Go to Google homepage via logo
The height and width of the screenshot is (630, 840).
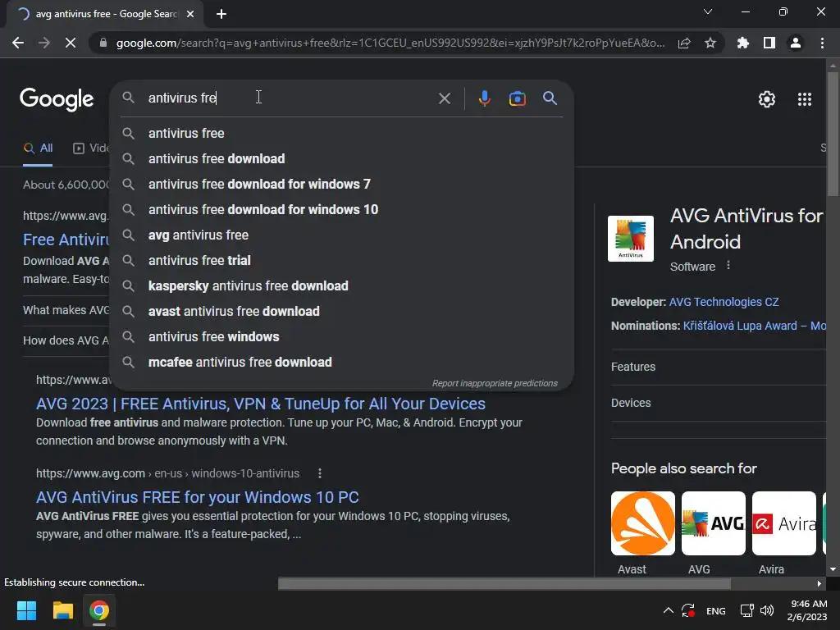point(57,99)
